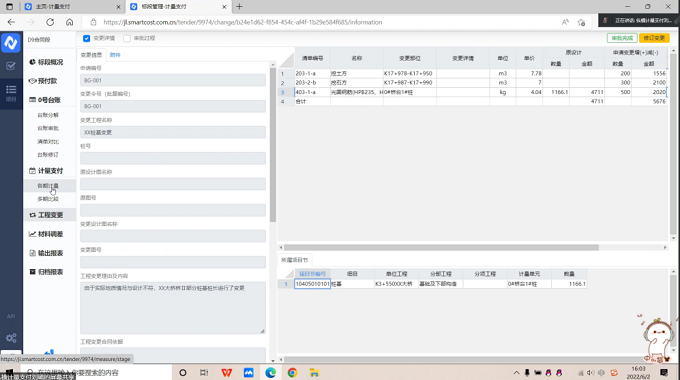Switch to the 主页-计量支付 browser tab
680x380 pixels.
click(72, 7)
